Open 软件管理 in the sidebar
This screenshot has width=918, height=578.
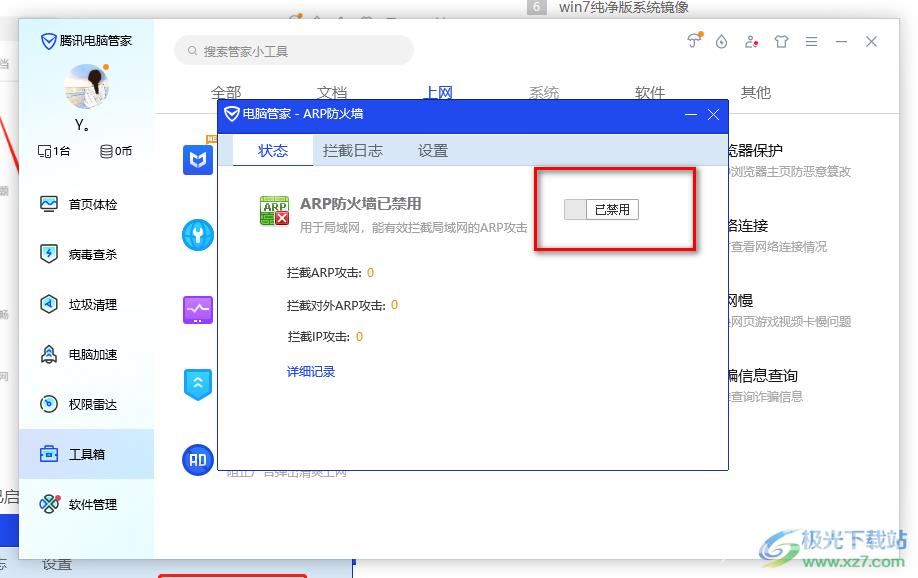(x=87, y=504)
